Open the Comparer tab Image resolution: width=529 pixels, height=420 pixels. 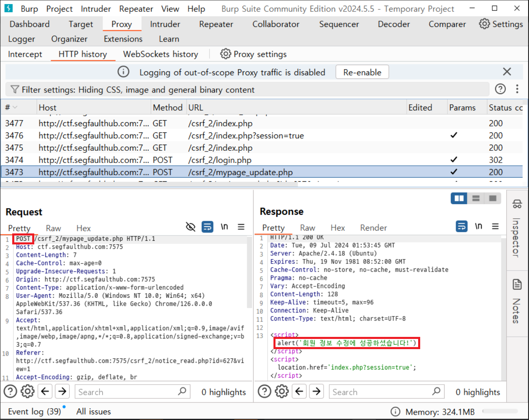point(447,24)
